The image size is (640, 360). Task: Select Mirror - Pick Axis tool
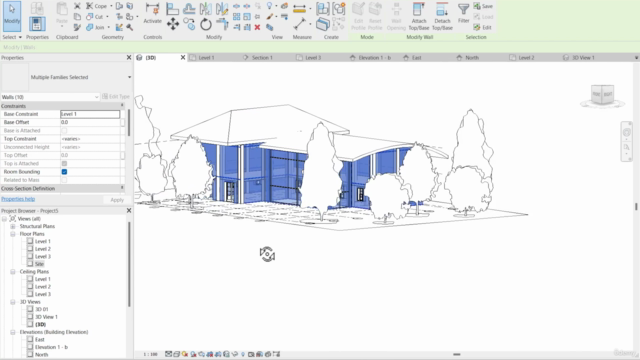206,9
